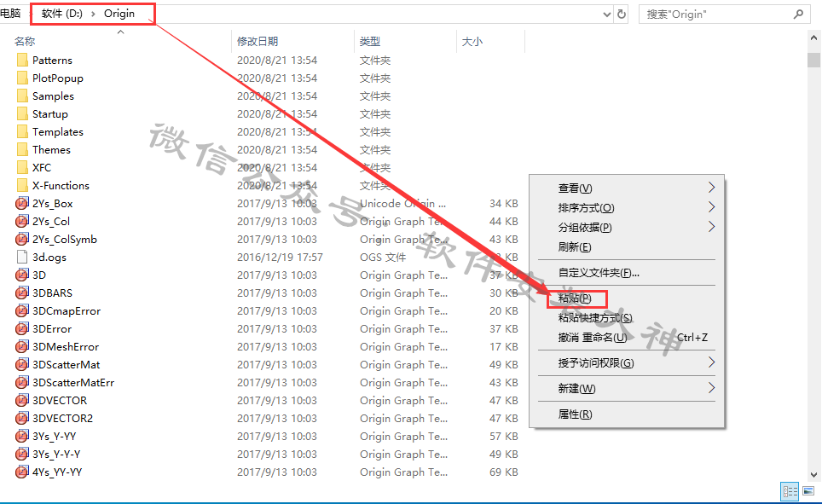Click the vertical scrollbar thumb
This screenshot has width=822, height=504.
coord(813,60)
